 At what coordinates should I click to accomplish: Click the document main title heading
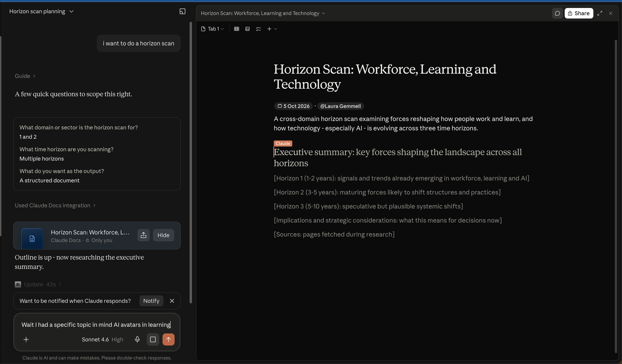pyautogui.click(x=385, y=77)
